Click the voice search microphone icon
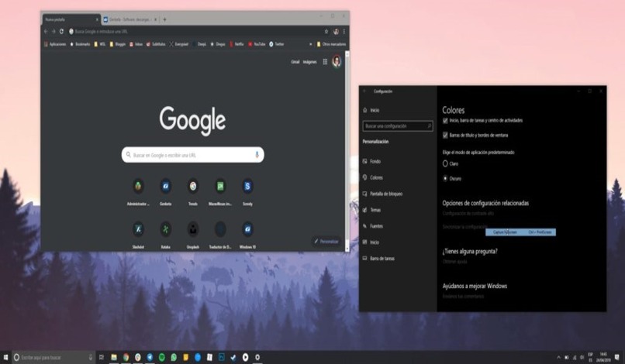 pos(257,155)
